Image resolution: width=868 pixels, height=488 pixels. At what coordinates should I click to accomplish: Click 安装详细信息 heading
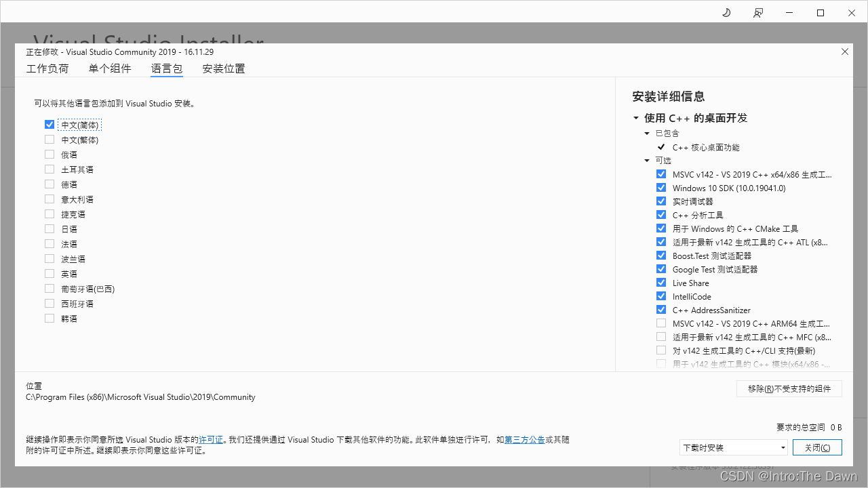(x=668, y=96)
